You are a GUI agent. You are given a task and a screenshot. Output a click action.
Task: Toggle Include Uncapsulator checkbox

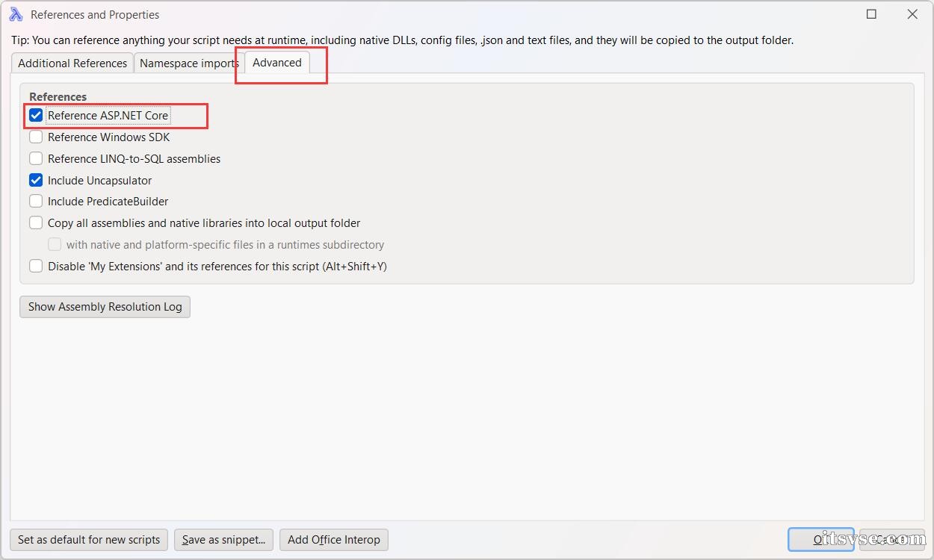36,180
